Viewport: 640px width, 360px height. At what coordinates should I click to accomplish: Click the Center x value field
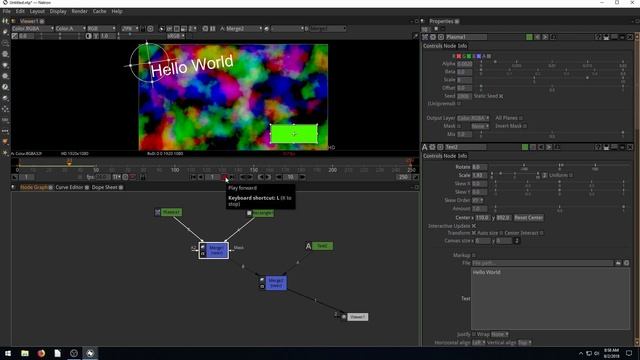(x=482, y=218)
